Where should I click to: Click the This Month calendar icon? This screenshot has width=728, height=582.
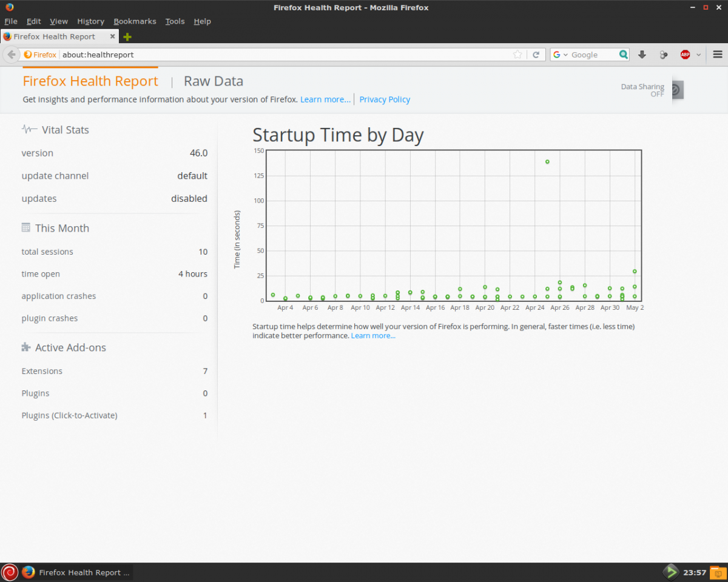pyautogui.click(x=25, y=227)
